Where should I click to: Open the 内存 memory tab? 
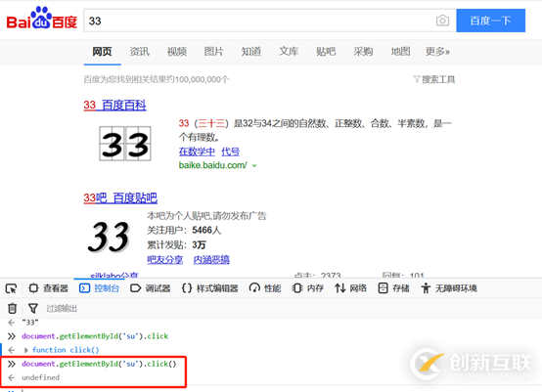pyautogui.click(x=307, y=288)
